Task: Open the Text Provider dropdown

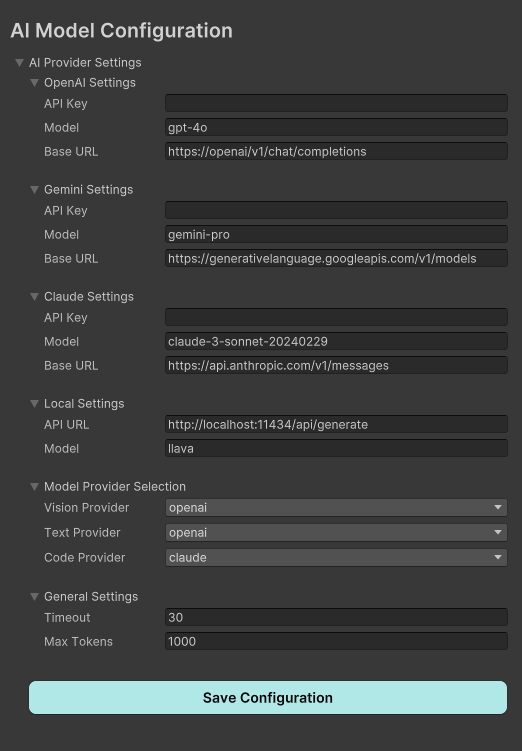Action: pos(336,533)
